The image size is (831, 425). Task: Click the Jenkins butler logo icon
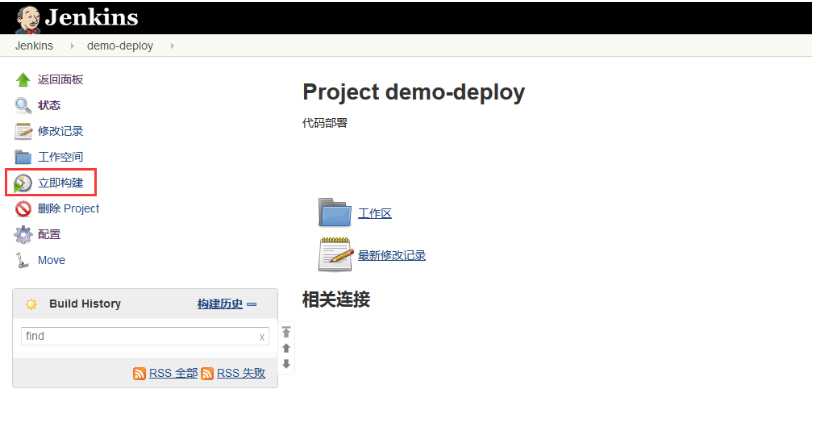click(x=28, y=19)
